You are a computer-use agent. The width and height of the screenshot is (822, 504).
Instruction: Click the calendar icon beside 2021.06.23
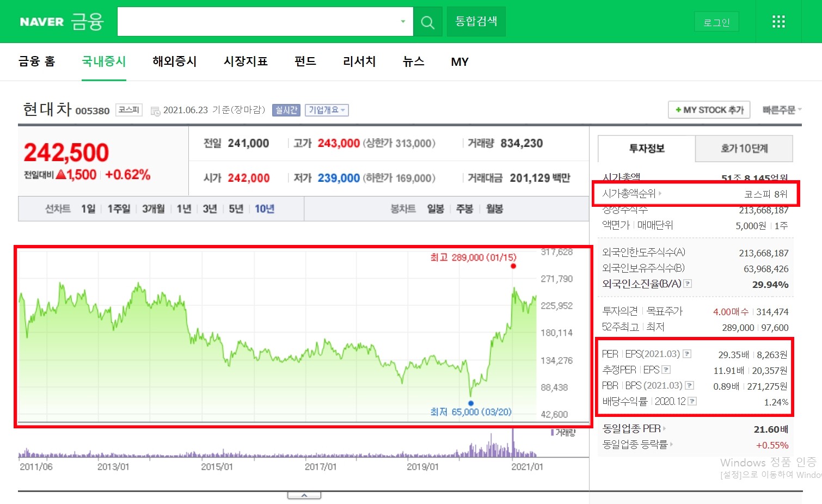[x=155, y=111]
